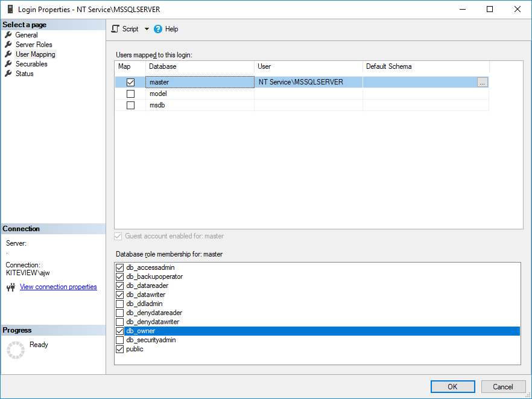532x399 pixels.
Task: Uncheck the Map checkbox for master
Action: pos(131,82)
